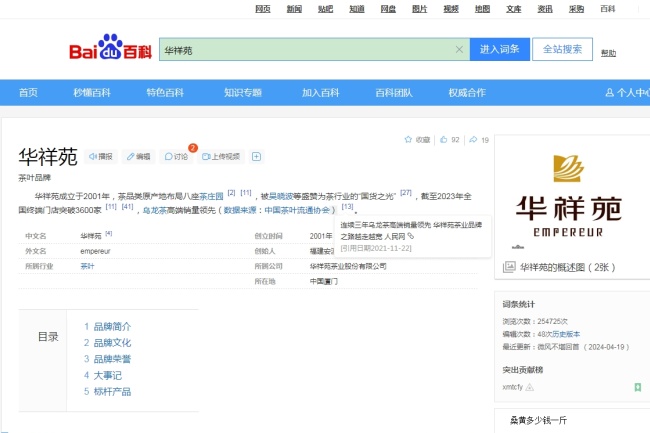Open 百科 in the top navigation
The height and width of the screenshot is (433, 650).
[x=608, y=9]
